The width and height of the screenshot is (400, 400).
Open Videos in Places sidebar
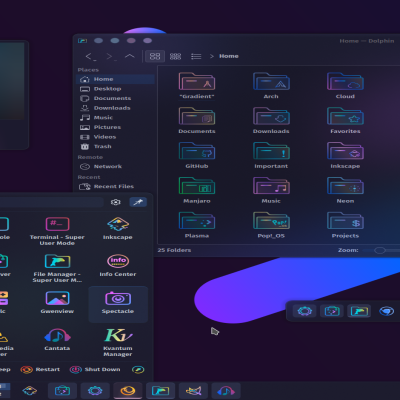[115, 137]
